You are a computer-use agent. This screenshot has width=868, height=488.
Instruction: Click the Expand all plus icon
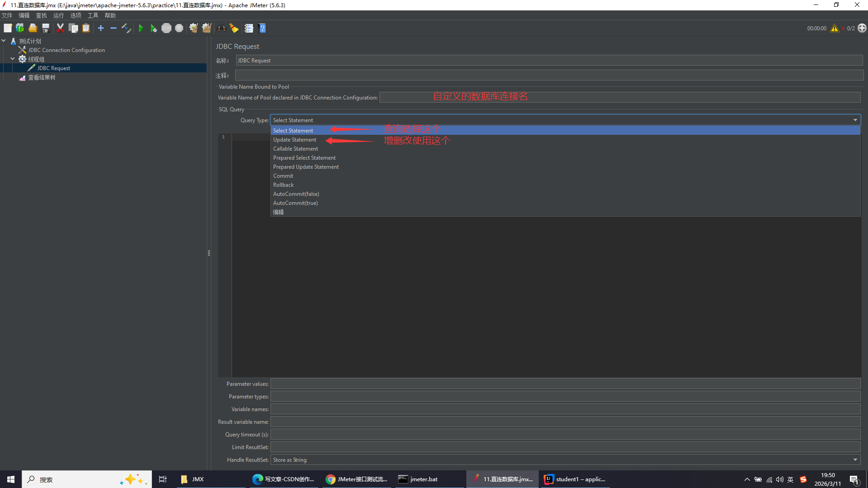click(101, 28)
